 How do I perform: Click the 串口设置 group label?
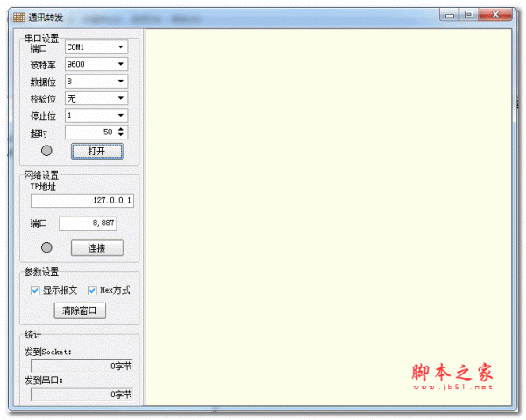point(41,39)
